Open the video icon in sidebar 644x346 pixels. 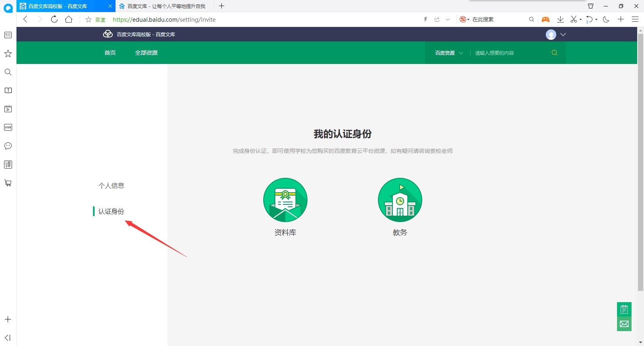click(x=8, y=109)
